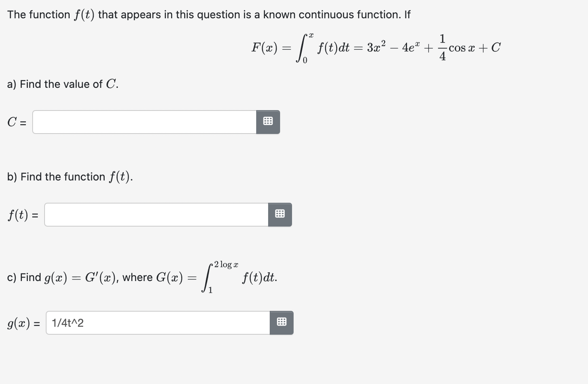Viewport: 588px width, 384px height.
Task: Click the F(x) integral equation
Action: click(x=376, y=47)
